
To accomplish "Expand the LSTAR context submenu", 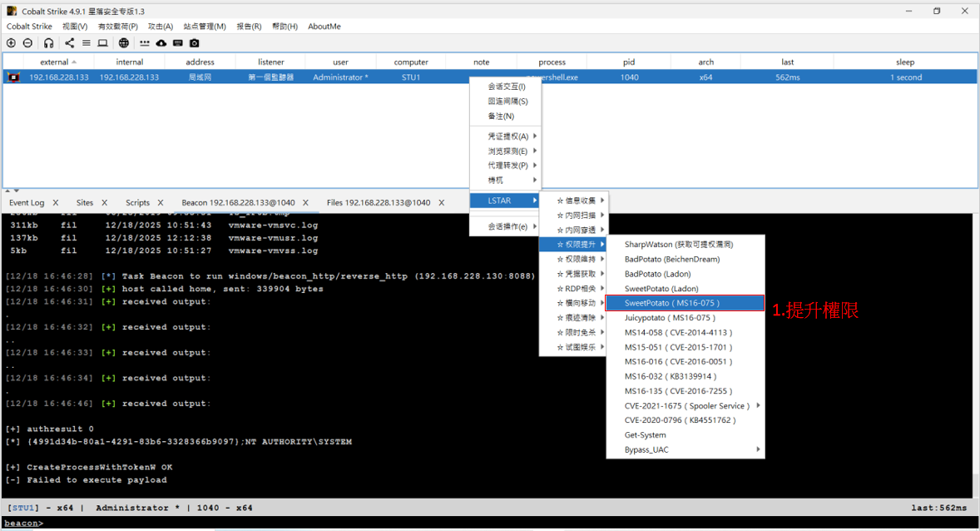I will 505,200.
